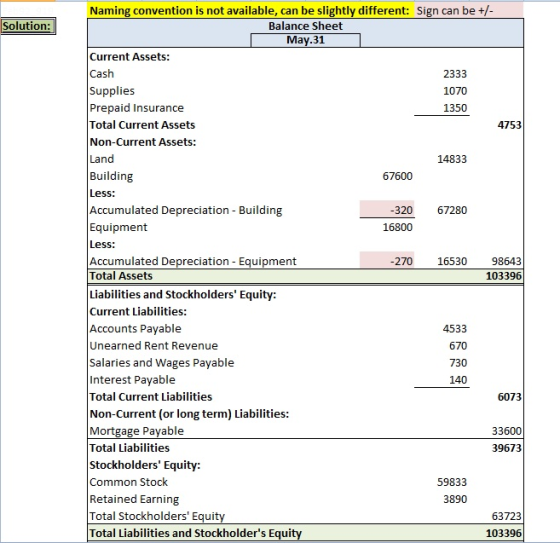Click the pink -270 cell
Image resolution: width=560 pixels, height=543 pixels.
pos(387,260)
